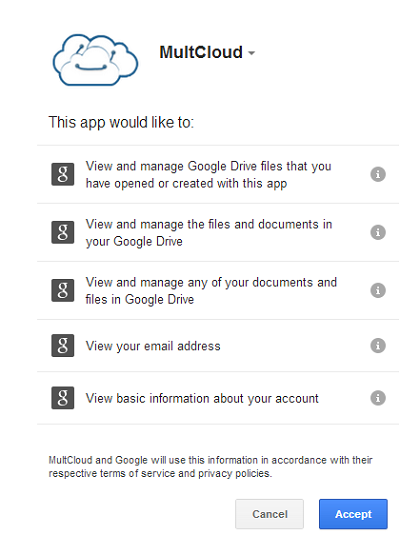Click the MultCloud cloud logo
This screenshot has height=535, width=400.
pyautogui.click(x=95, y=60)
